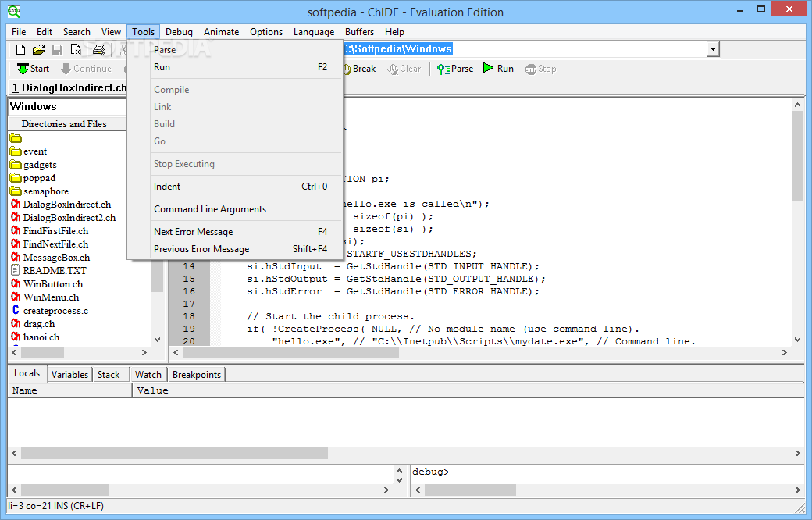Click the New file icon

(x=20, y=50)
